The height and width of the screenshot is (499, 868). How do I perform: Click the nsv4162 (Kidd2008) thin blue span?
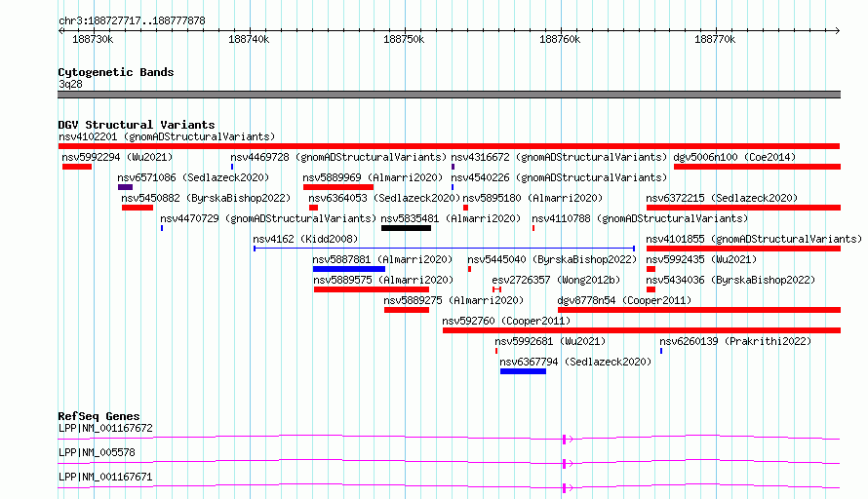click(x=444, y=249)
